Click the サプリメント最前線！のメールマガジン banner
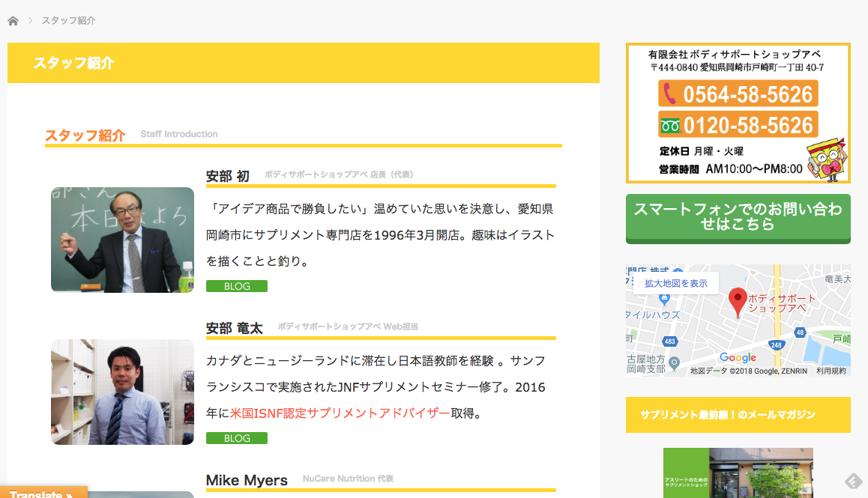Screen dimensions: 868x498 click(738, 414)
